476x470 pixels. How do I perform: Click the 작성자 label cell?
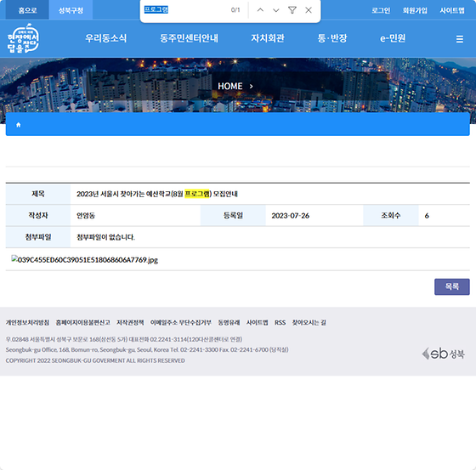tap(38, 216)
